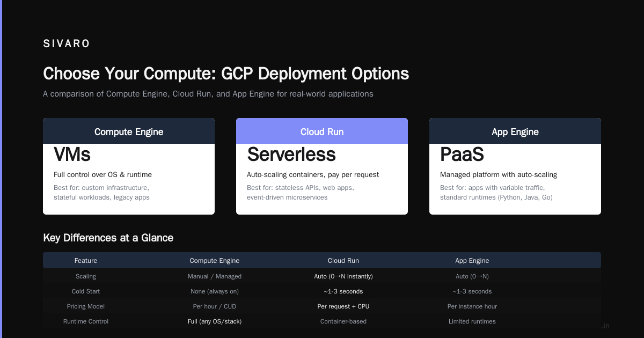The width and height of the screenshot is (644, 338).
Task: Click the 'Cloud Run' table column header
Action: point(343,260)
